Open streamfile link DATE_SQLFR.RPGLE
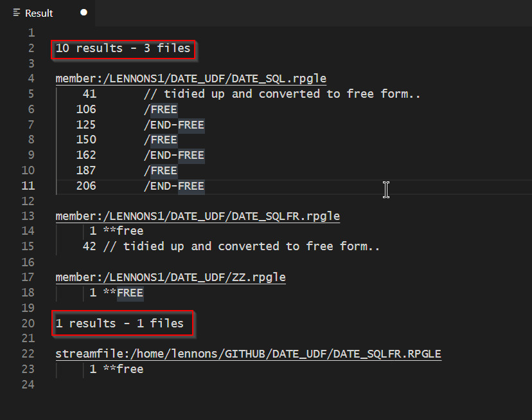Viewport: 532px width, 420px height. [247, 353]
